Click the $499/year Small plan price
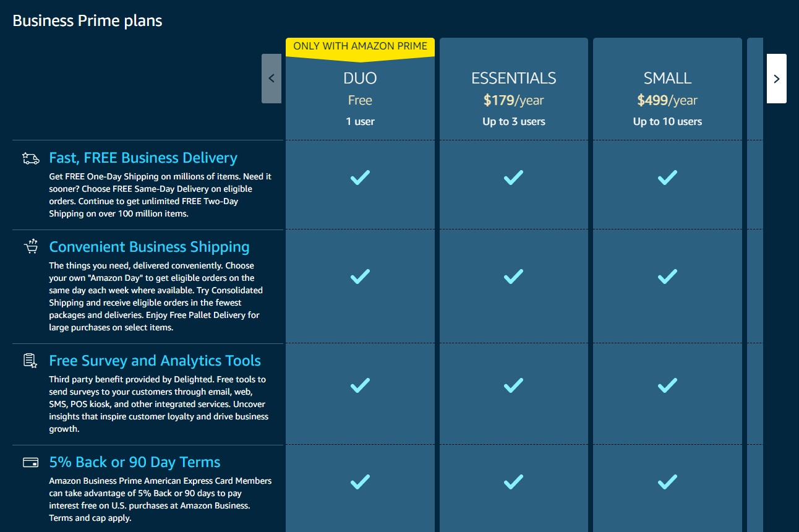The image size is (799, 532). tap(667, 100)
